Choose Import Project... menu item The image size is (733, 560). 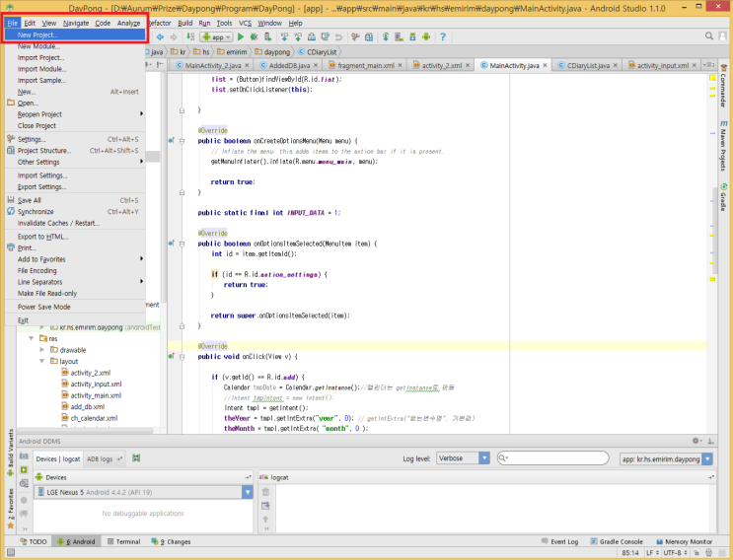click(75, 58)
